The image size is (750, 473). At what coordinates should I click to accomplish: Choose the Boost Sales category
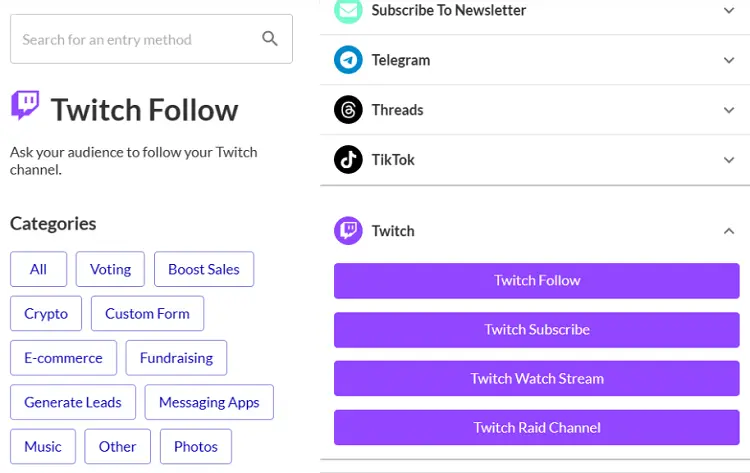[204, 269]
